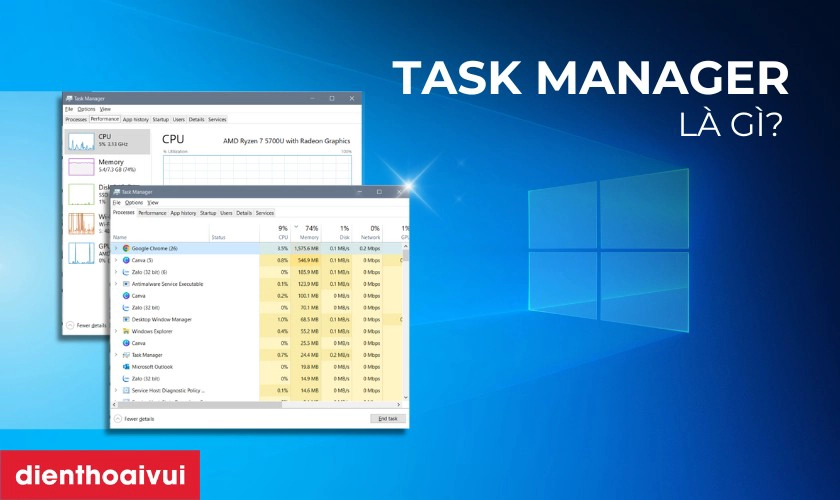Expand Service Host Diagnostic Policy row
Viewport: 840px width, 500px height.
click(x=116, y=390)
